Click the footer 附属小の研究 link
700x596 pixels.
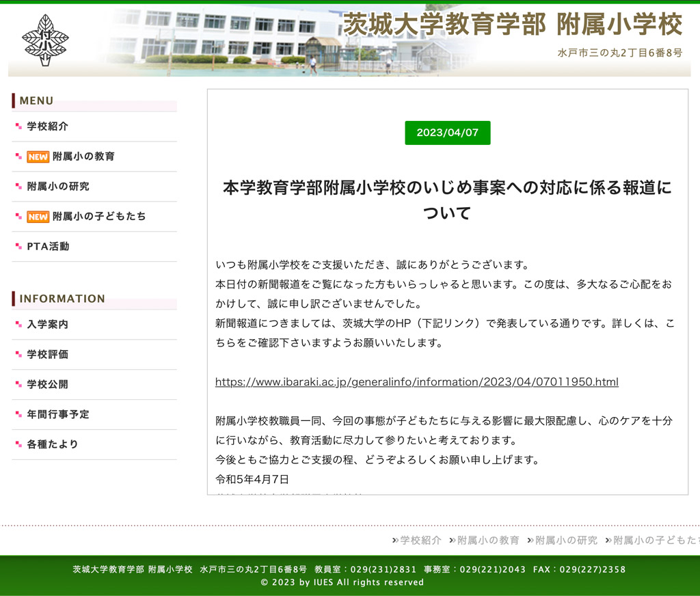point(566,540)
